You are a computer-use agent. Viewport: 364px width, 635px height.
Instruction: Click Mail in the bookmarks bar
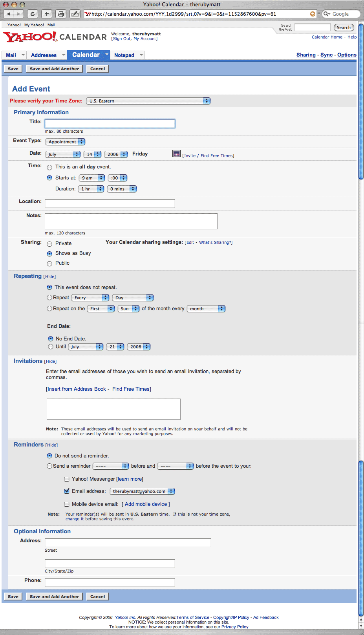51,25
